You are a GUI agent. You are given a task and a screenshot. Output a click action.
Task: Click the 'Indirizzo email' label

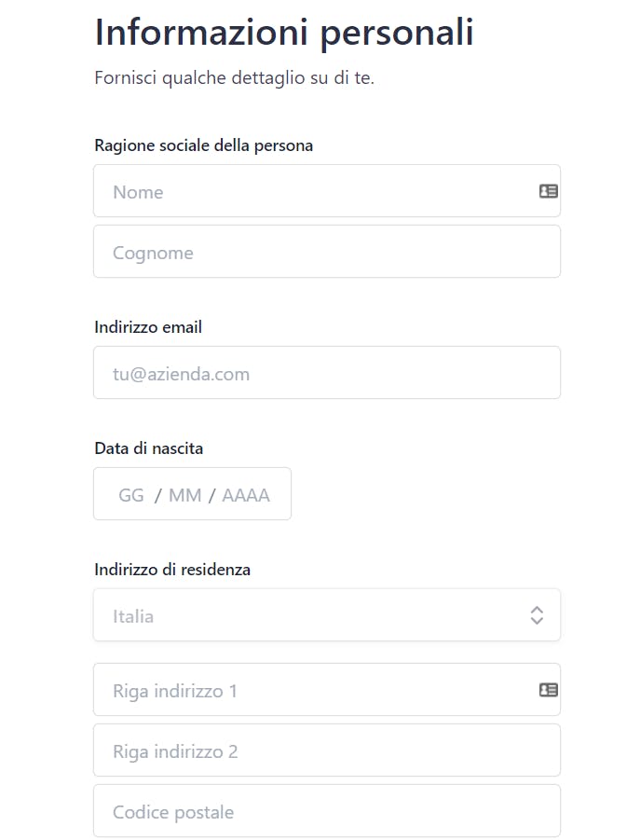[148, 327]
